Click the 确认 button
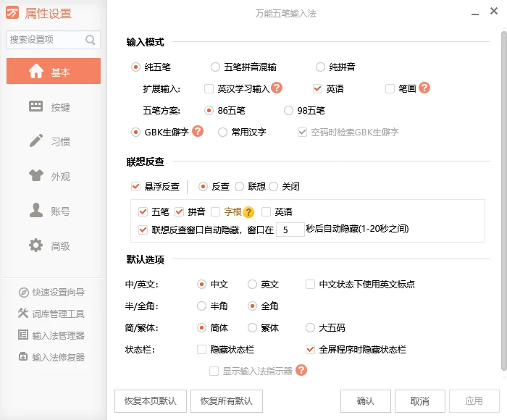This screenshot has height=420, width=507. pyautogui.click(x=366, y=401)
